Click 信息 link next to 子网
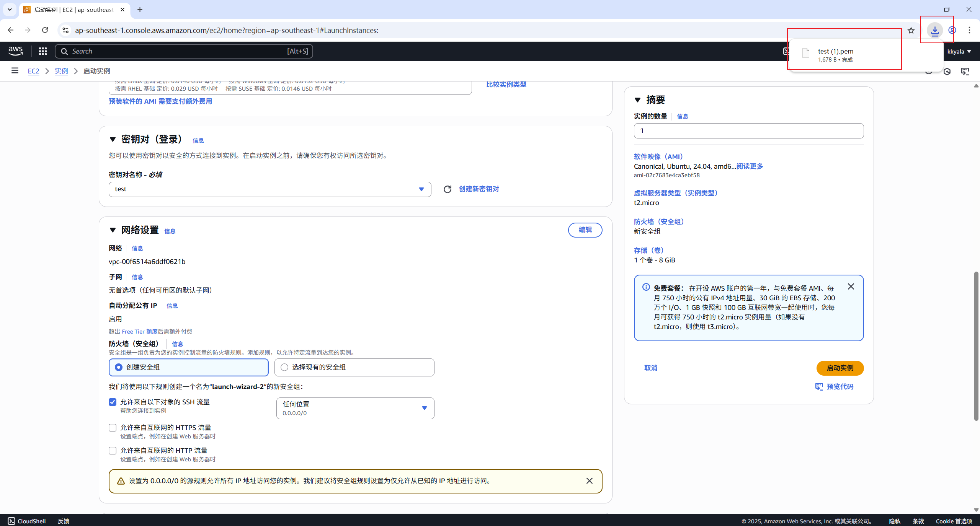The width and height of the screenshot is (980, 526). 137,277
